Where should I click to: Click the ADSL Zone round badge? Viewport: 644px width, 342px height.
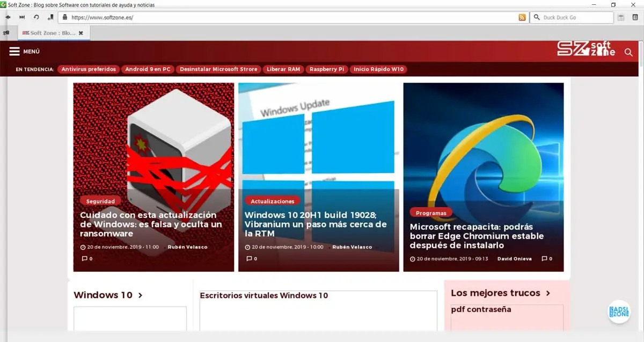(x=619, y=311)
